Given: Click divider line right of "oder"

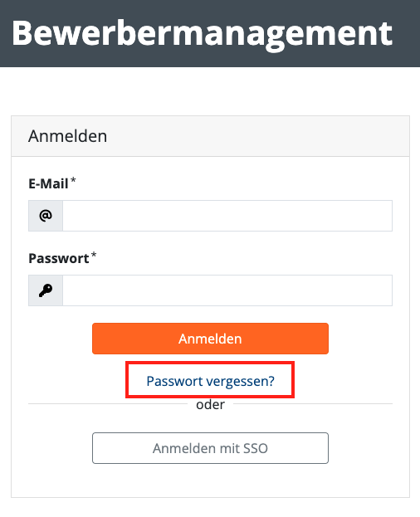Looking at the screenshot, I should (313, 403).
